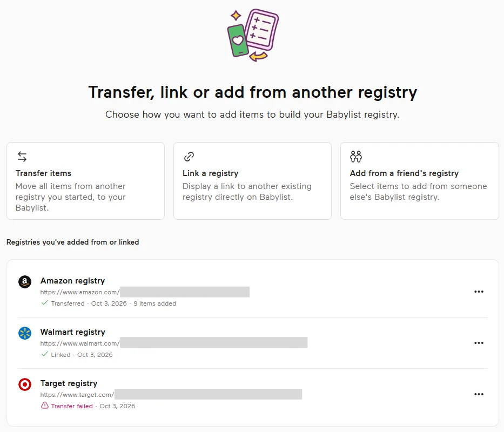Screen dimensions: 504x432
Task: Click the Transferred checkmark on Amazon
Action: (x=45, y=303)
